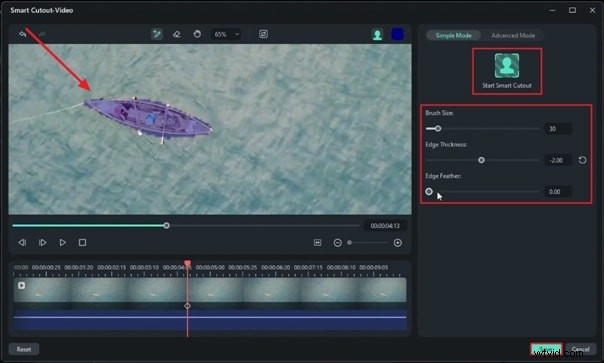Screen dimensions: 604x363
Task: Click timeline ruler at 00:00:05:00
Action: [210, 267]
